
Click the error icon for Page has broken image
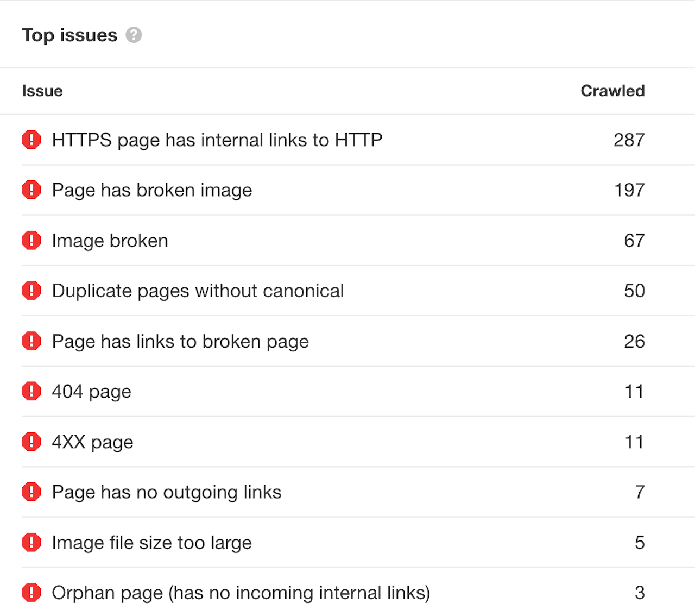[31, 190]
